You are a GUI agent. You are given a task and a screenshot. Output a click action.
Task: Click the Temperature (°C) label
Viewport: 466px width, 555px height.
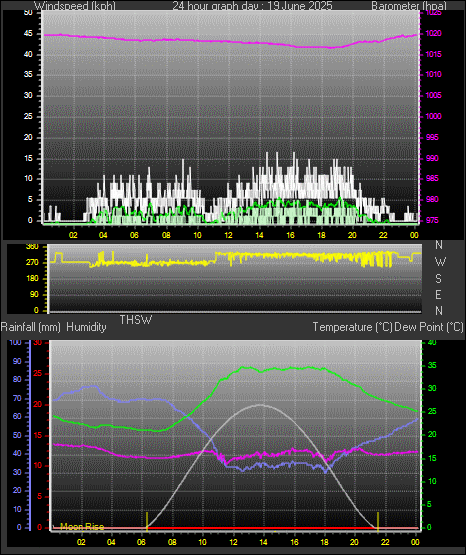tap(352, 327)
